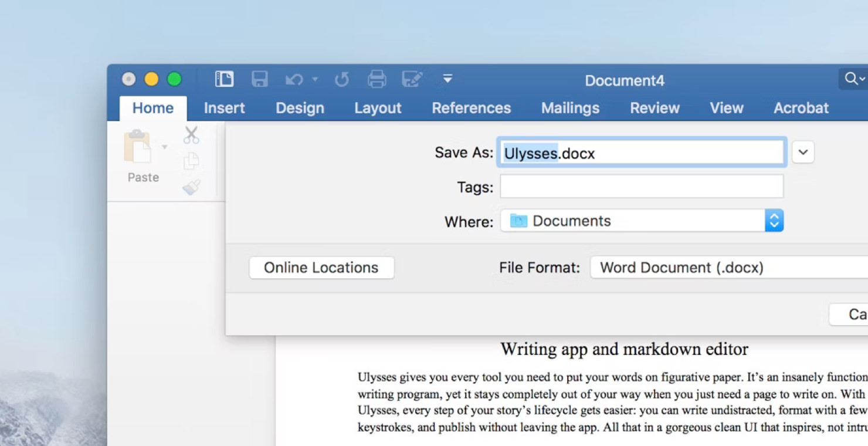Click the Cancel button in the save dialog
868x446 pixels.
pyautogui.click(x=849, y=315)
